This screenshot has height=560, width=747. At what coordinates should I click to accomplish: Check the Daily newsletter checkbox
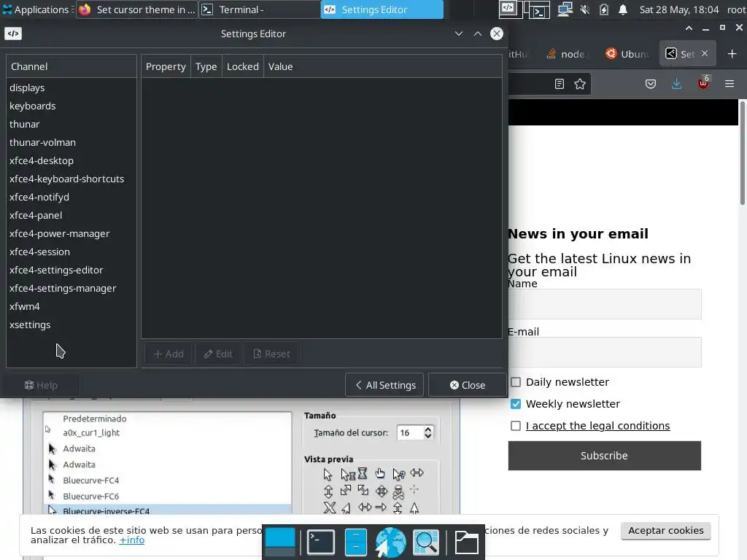(x=516, y=382)
